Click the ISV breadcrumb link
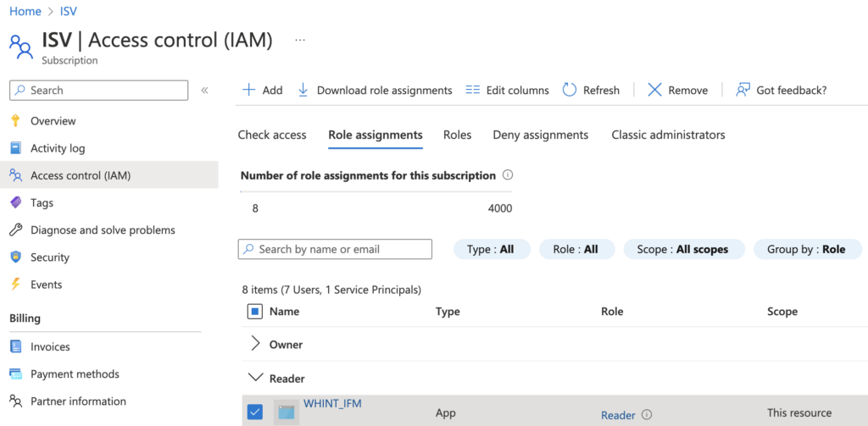Screen dimensions: 868x426 pyautogui.click(x=69, y=11)
